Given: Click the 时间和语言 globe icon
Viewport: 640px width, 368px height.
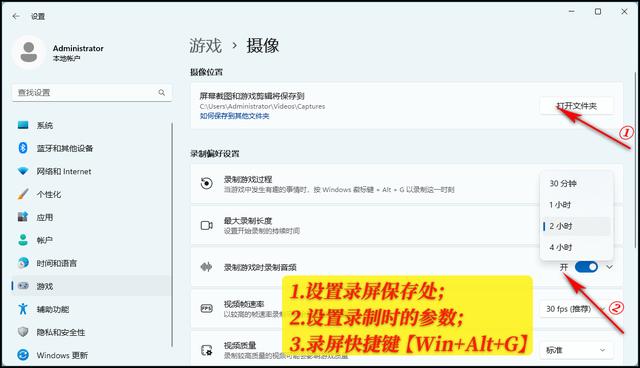Looking at the screenshot, I should pos(23,263).
